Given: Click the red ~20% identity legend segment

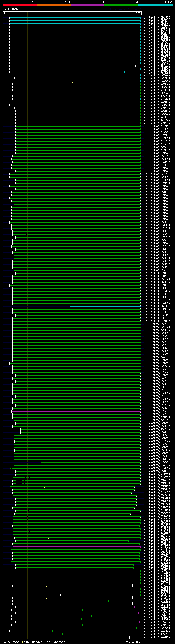Looking at the screenshot, I should coord(20,5).
